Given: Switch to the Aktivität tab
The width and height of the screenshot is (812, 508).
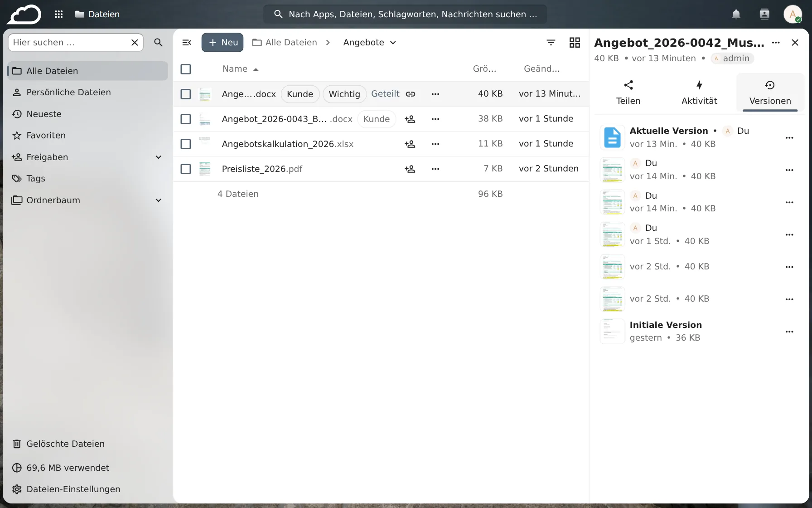Looking at the screenshot, I should click(699, 93).
